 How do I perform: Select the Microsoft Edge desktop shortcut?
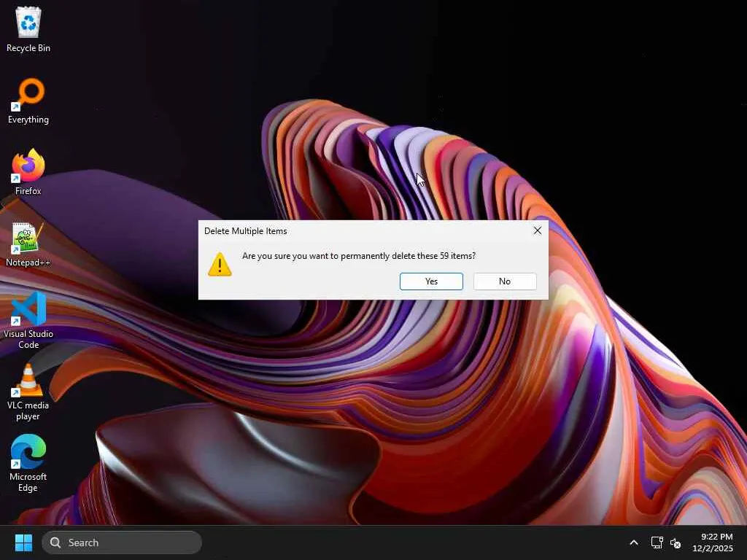tap(28, 463)
